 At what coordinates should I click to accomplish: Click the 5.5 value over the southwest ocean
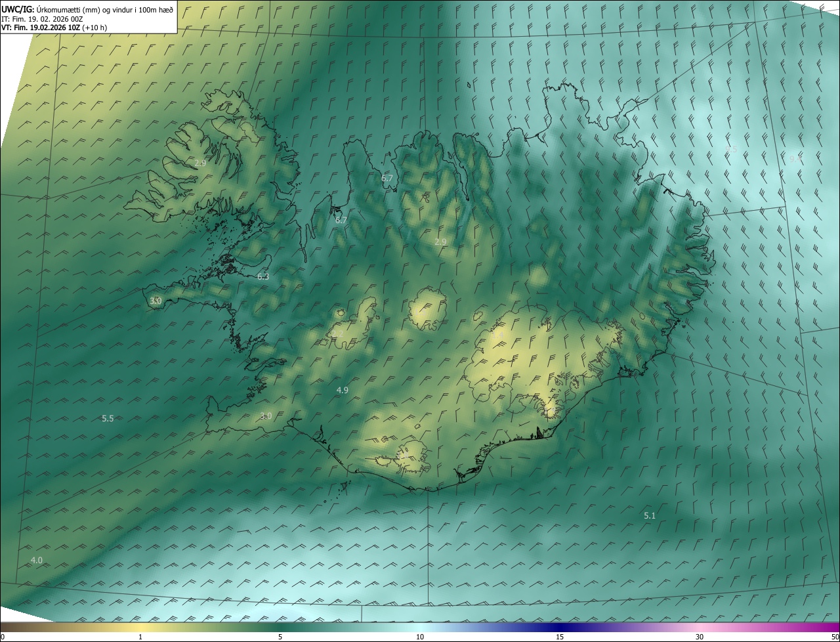click(108, 418)
